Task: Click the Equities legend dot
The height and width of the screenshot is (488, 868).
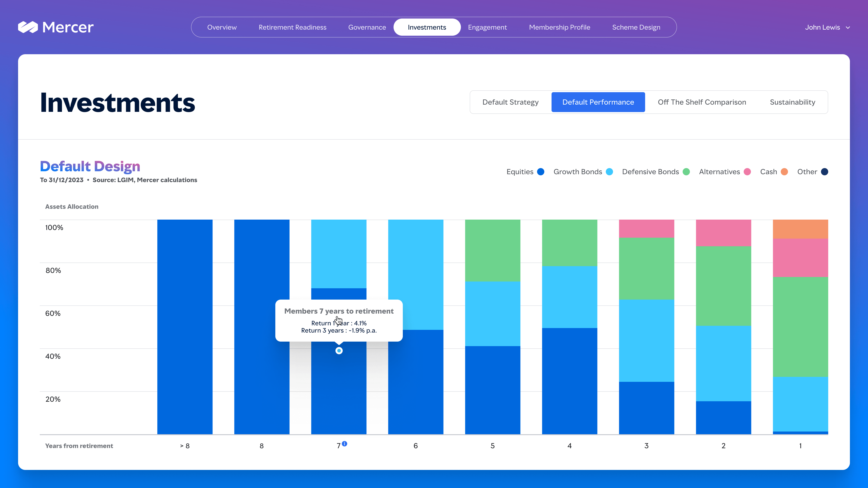Action: [x=540, y=172]
